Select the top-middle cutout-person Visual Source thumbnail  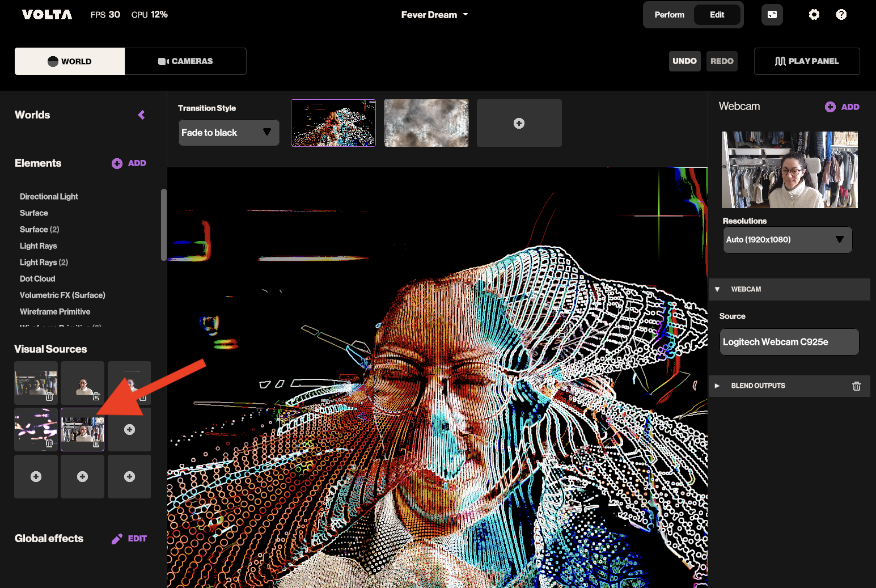pyautogui.click(x=83, y=383)
